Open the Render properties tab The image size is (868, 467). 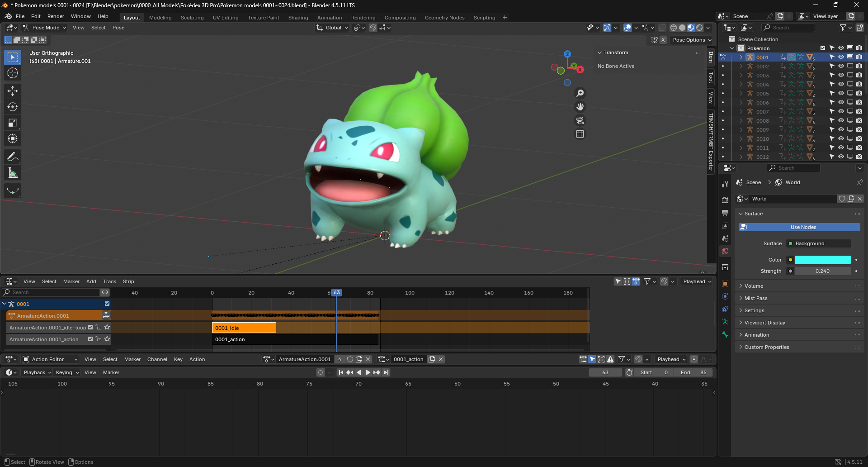[x=725, y=200]
